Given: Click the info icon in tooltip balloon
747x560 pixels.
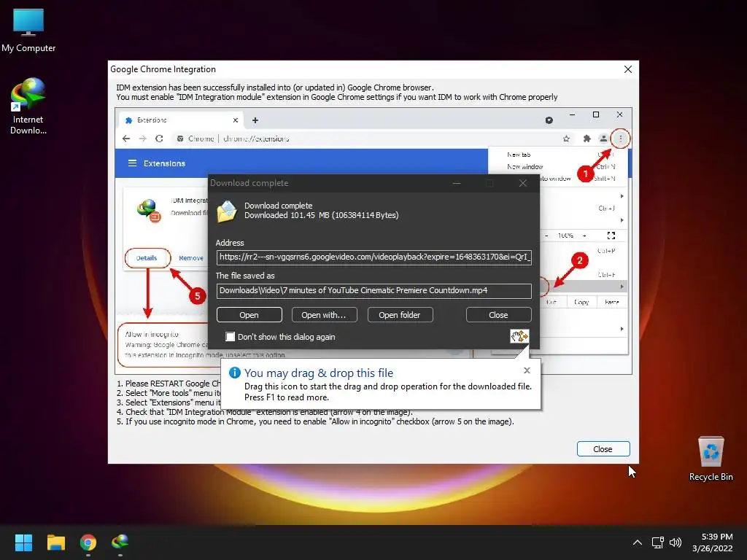Looking at the screenshot, I should pyautogui.click(x=235, y=373).
